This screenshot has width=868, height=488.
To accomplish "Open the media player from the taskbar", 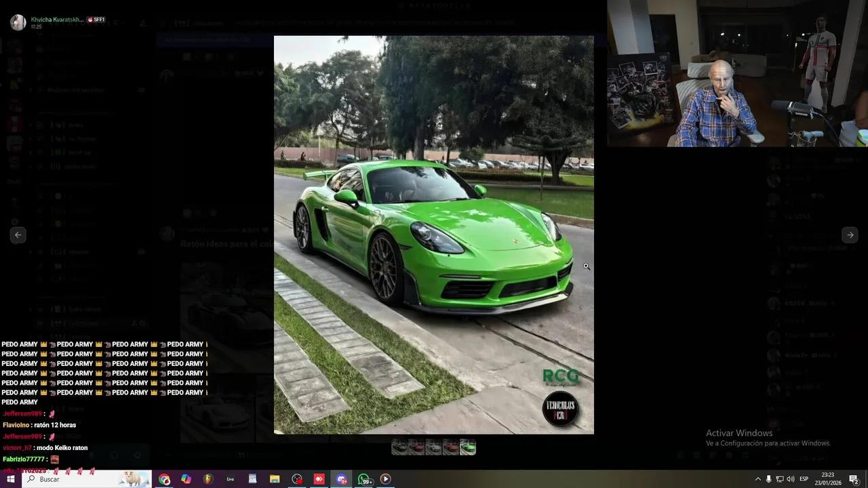I will pos(385,479).
